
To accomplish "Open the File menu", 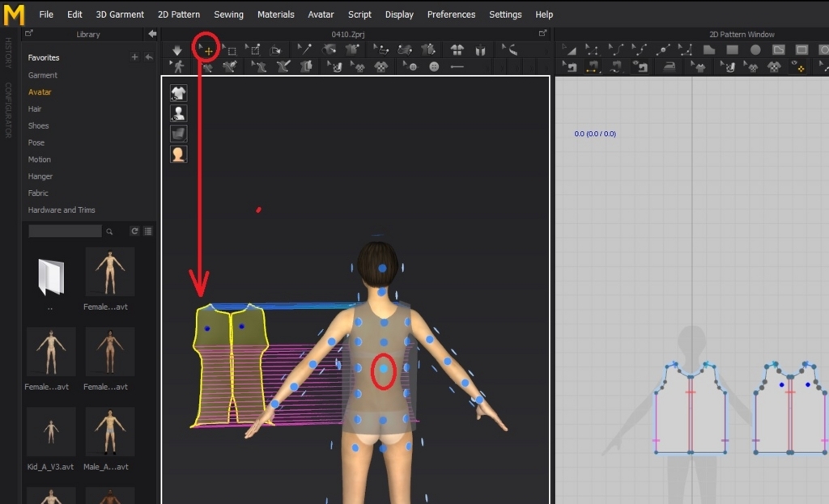I will (46, 15).
